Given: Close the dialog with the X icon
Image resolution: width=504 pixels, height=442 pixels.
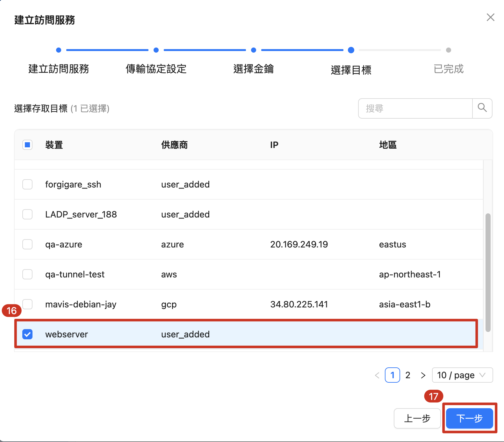Looking at the screenshot, I should pos(490,18).
